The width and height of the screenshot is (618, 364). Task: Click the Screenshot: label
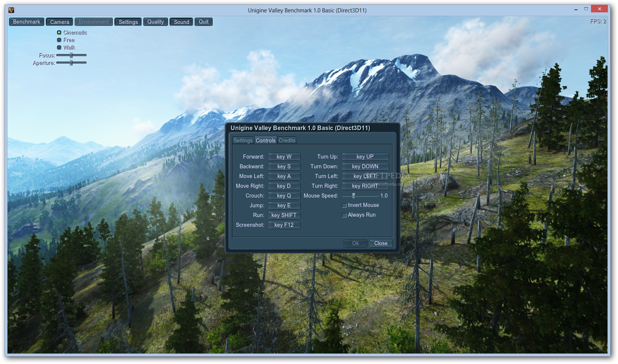250,225
